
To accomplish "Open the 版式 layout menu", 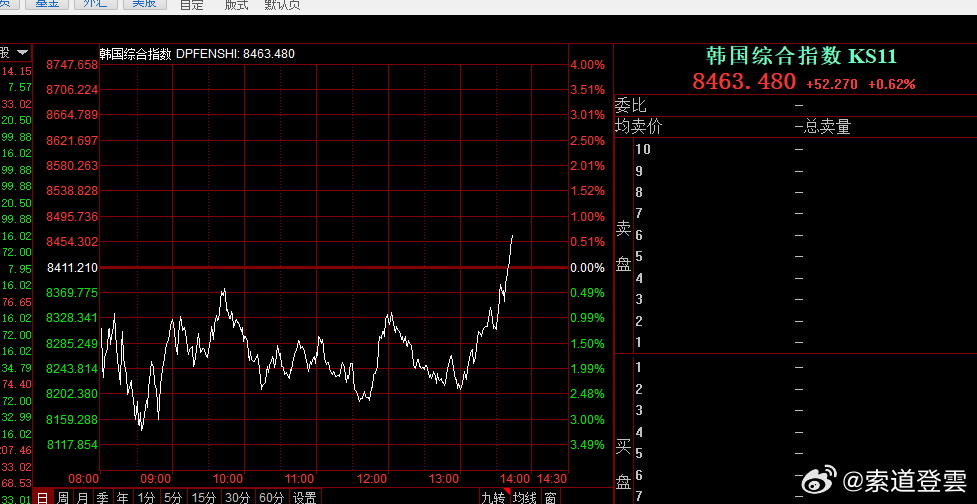I will coord(236,5).
